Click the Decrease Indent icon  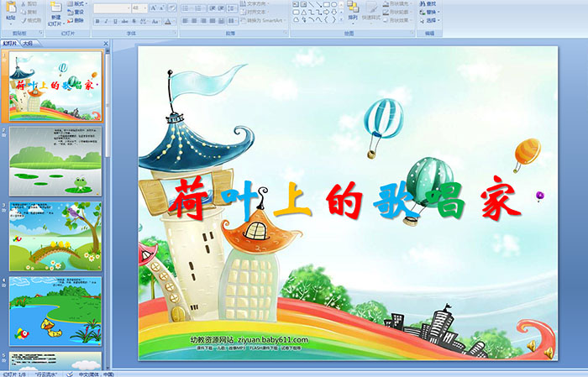213,8
